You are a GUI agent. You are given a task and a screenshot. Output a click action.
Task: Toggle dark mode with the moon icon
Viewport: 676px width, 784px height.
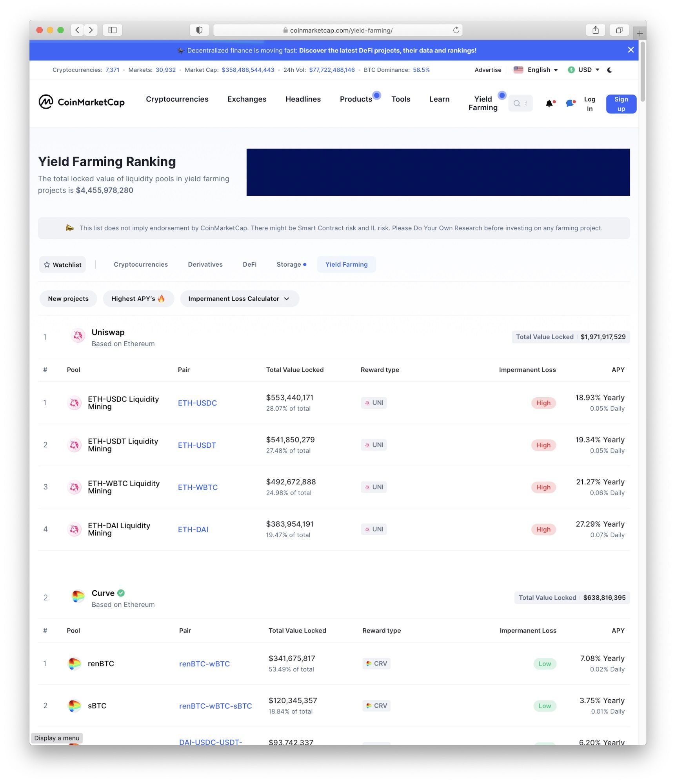tap(610, 70)
